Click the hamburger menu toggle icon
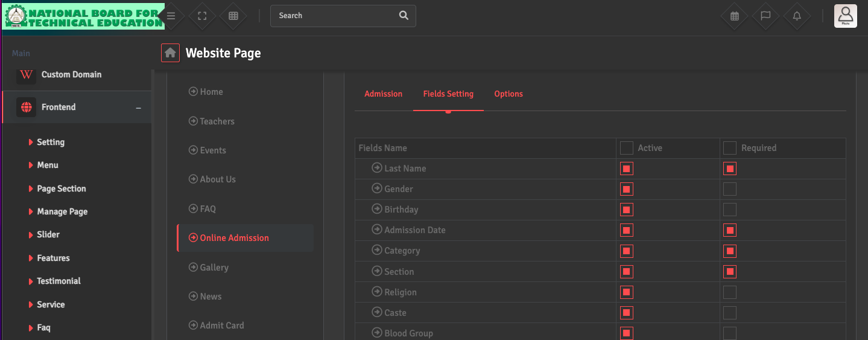 [x=171, y=16]
